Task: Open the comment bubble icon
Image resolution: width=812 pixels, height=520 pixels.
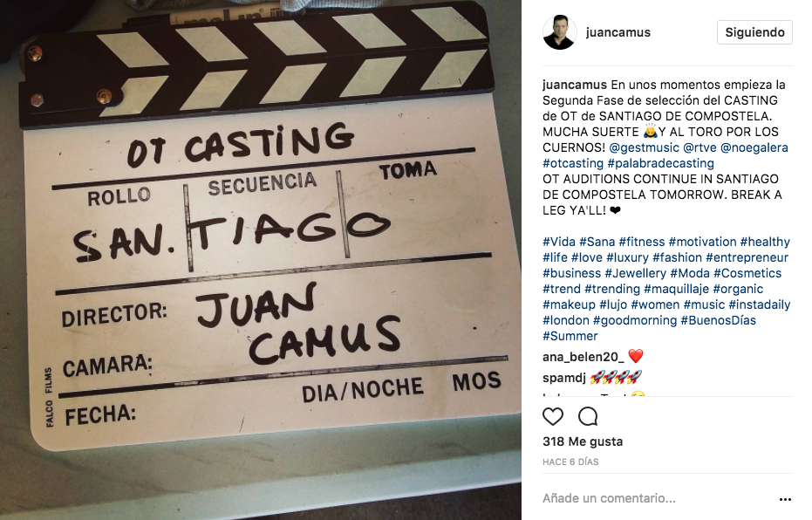Action: coord(588,416)
